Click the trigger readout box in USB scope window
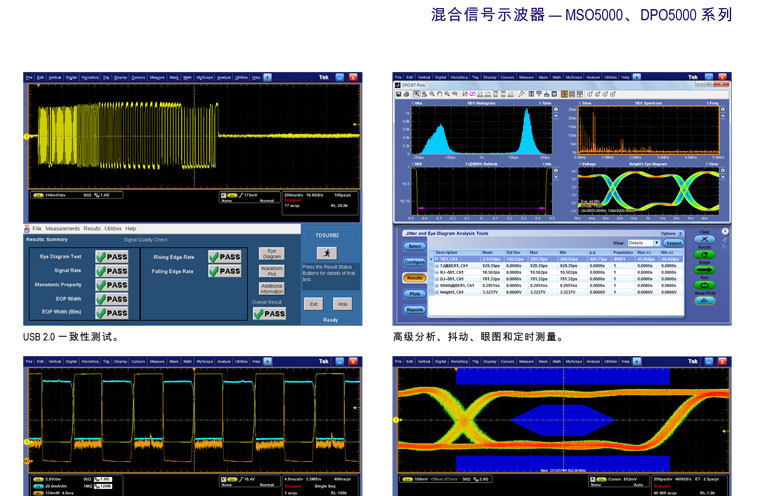Image resolution: width=760 pixels, height=496 pixels. [x=250, y=197]
